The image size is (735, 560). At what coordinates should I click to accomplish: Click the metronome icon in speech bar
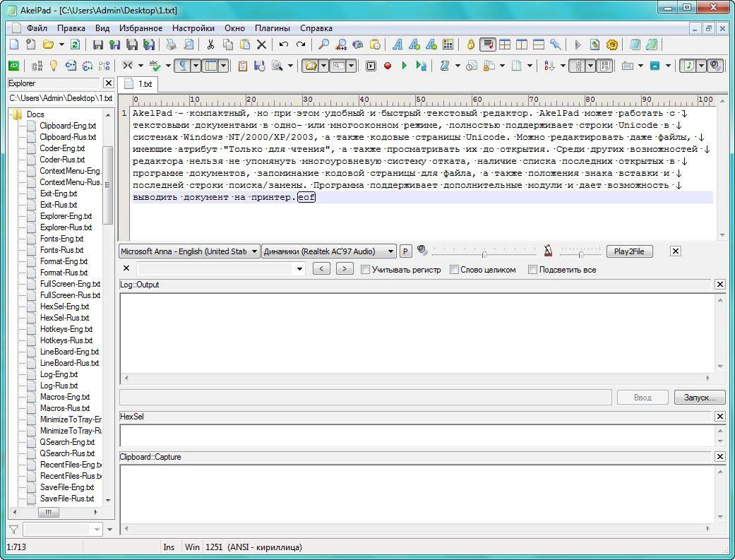pyautogui.click(x=548, y=251)
